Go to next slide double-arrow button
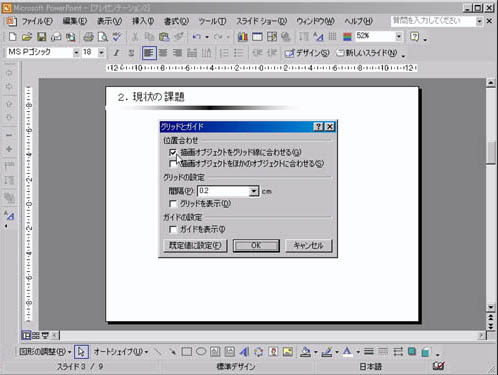This screenshot has width=498, height=375. click(491, 326)
